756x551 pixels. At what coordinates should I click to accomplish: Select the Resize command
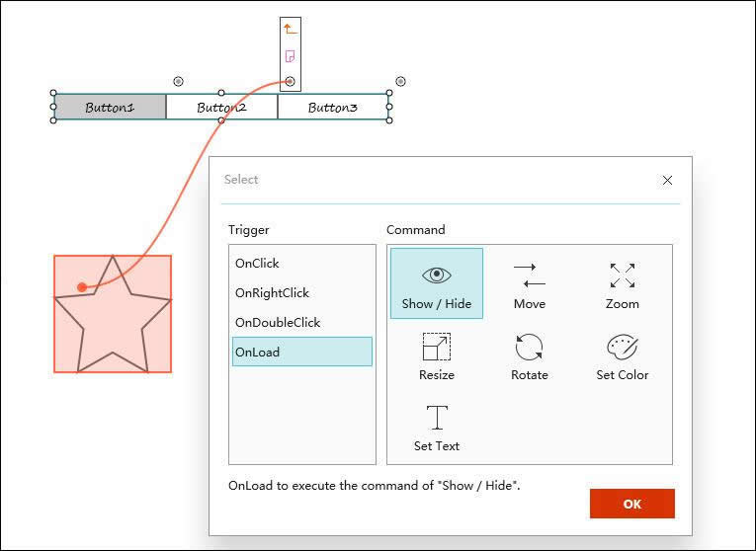tap(437, 356)
